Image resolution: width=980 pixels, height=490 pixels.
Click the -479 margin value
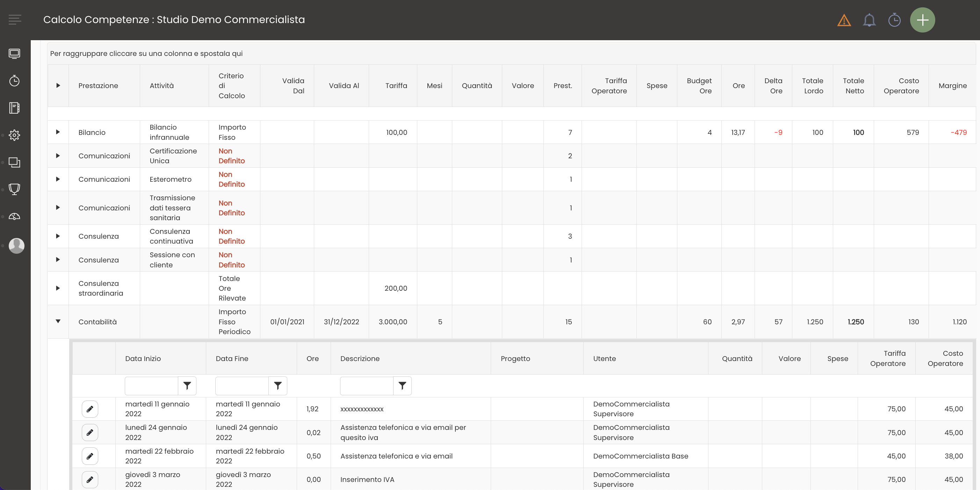[x=958, y=132]
